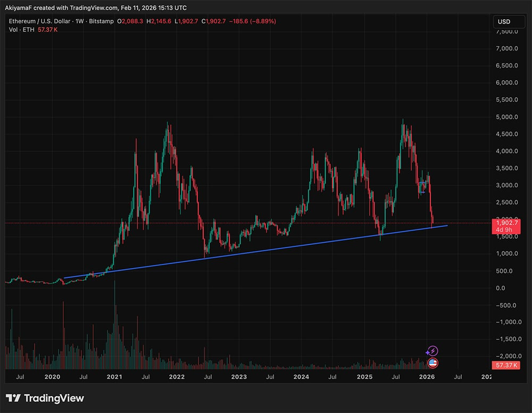Click the TradingView logo at the bottom
532x413 pixels.
(45, 398)
